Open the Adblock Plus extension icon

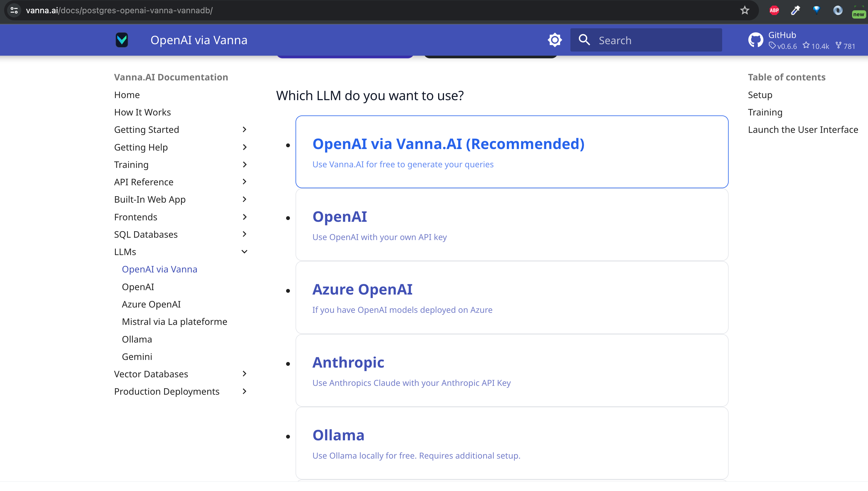(x=774, y=10)
